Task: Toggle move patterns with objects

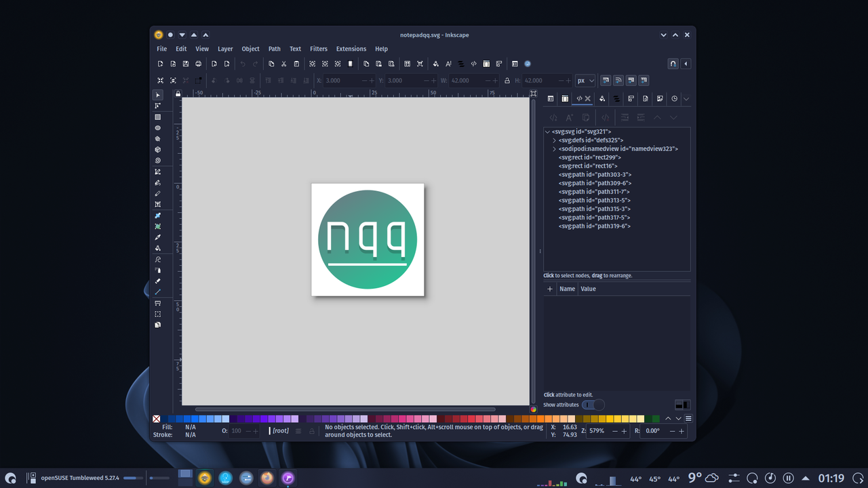Action: pyautogui.click(x=644, y=80)
